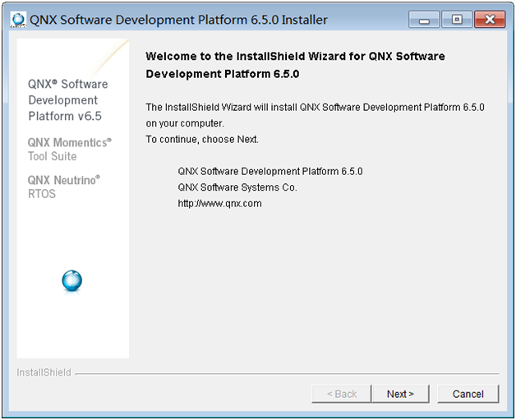Click the disabled Back button

pyautogui.click(x=341, y=394)
